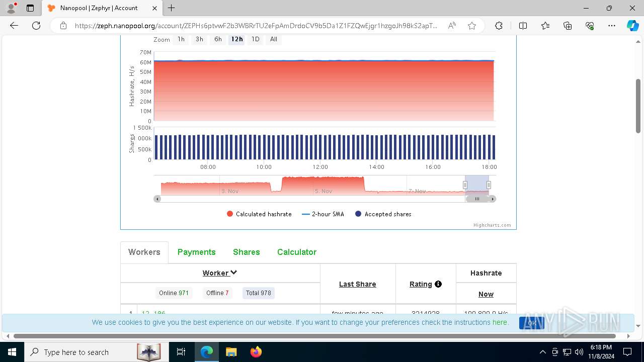The image size is (644, 362).
Task: Toggle the 2-hour SMA legend series
Action: (x=323, y=214)
